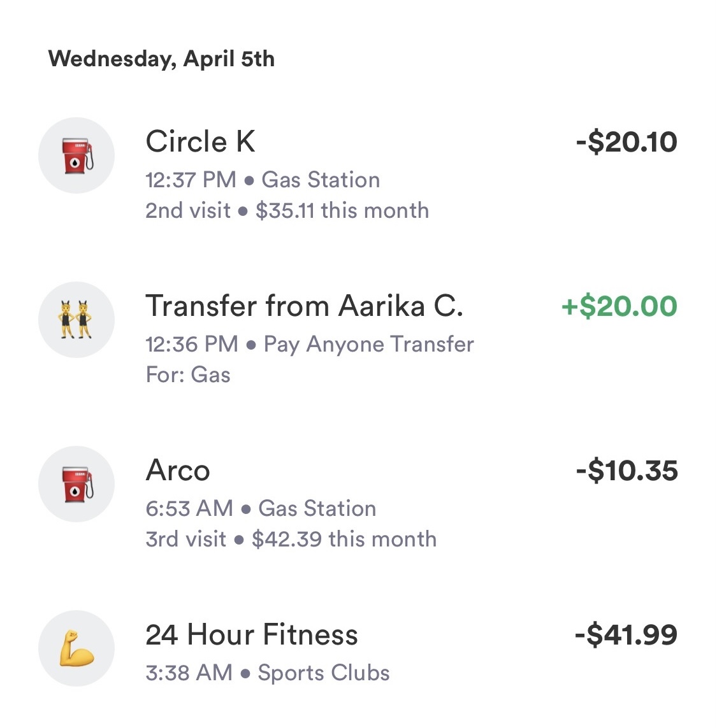The image size is (717, 728).
Task: Tap the Circle K gas pump icon
Action: coord(76,155)
